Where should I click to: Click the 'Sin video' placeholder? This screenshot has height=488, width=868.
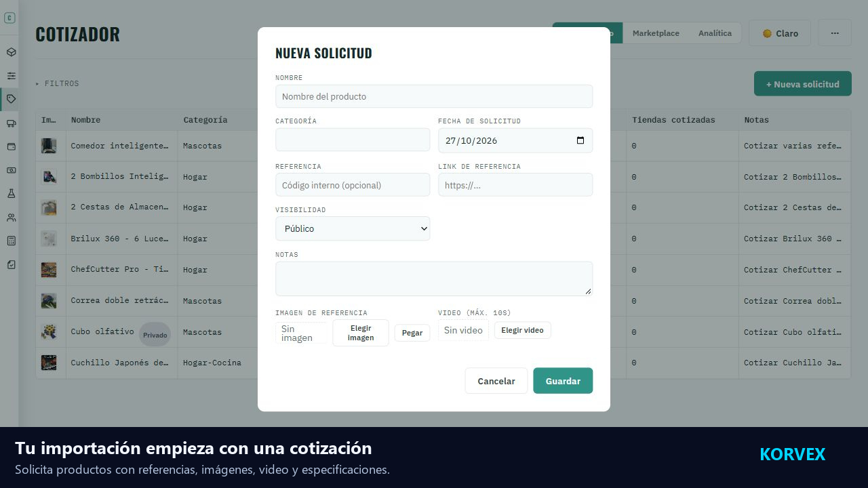coord(463,330)
